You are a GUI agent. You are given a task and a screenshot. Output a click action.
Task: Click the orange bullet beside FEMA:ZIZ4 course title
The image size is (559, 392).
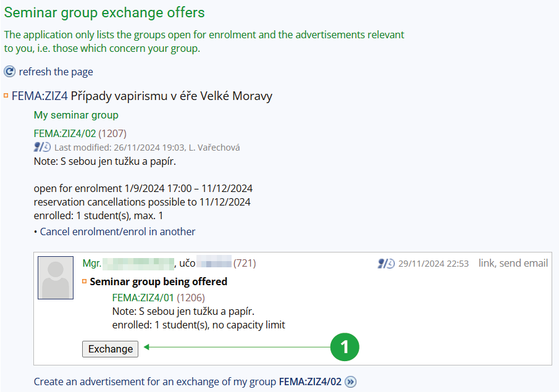click(x=6, y=96)
